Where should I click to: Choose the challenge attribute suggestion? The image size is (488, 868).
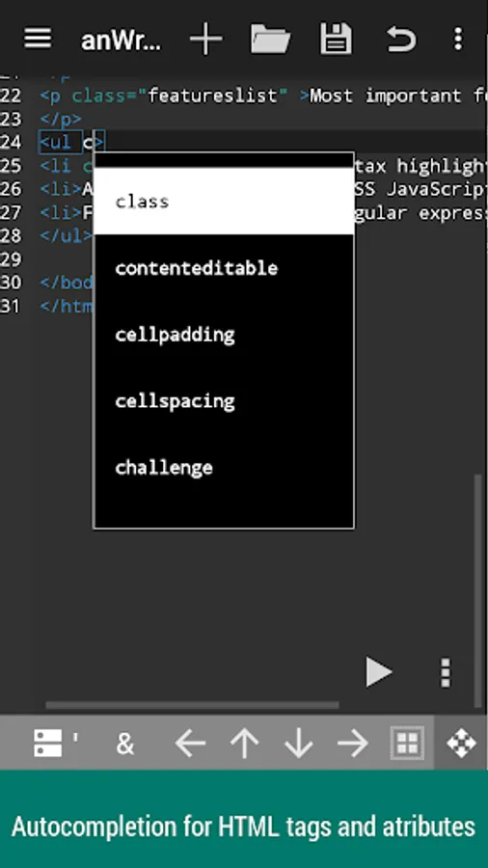click(x=224, y=467)
